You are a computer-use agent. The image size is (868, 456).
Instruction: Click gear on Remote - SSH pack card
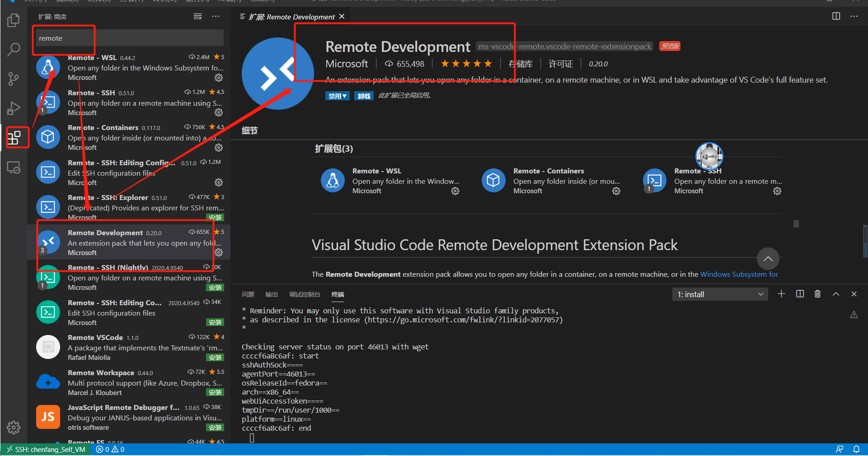point(777,191)
